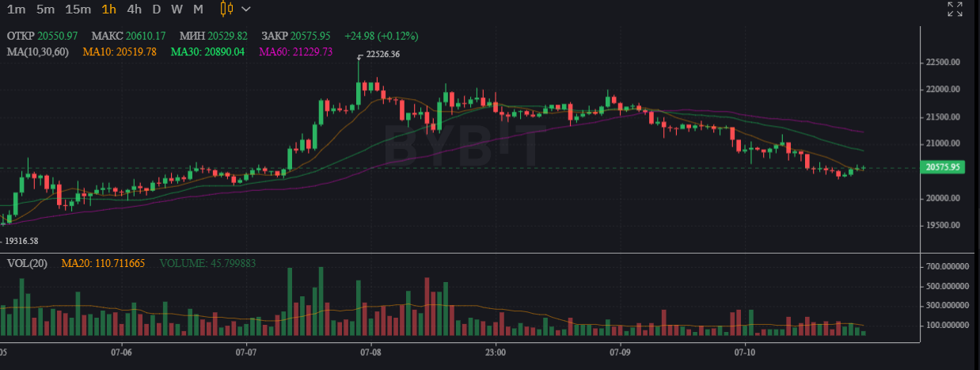Click the 19316.58 low price marker
Image resolution: width=980 pixels, height=370 pixels.
coord(22,240)
